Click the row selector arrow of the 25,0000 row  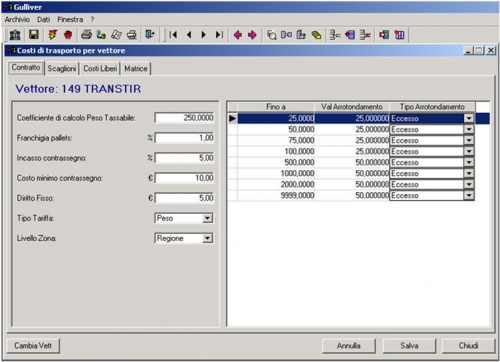tap(232, 118)
